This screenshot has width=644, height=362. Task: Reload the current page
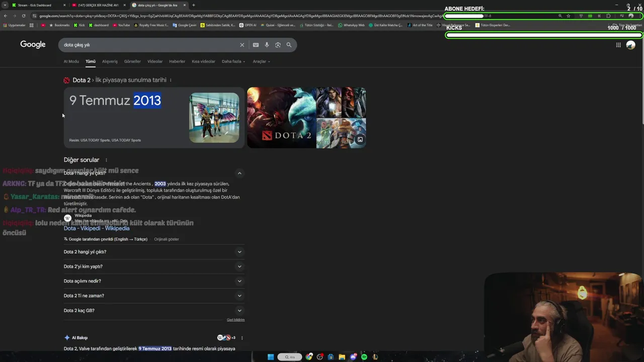(23, 16)
